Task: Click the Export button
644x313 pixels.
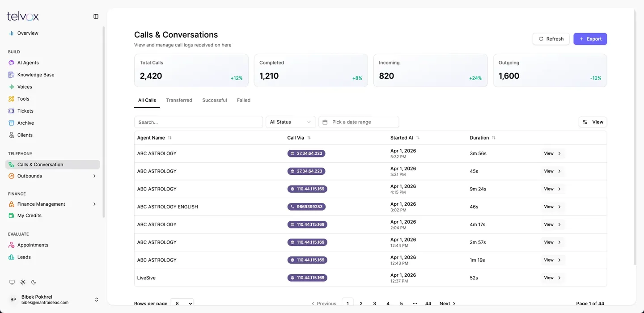Action: [x=590, y=39]
